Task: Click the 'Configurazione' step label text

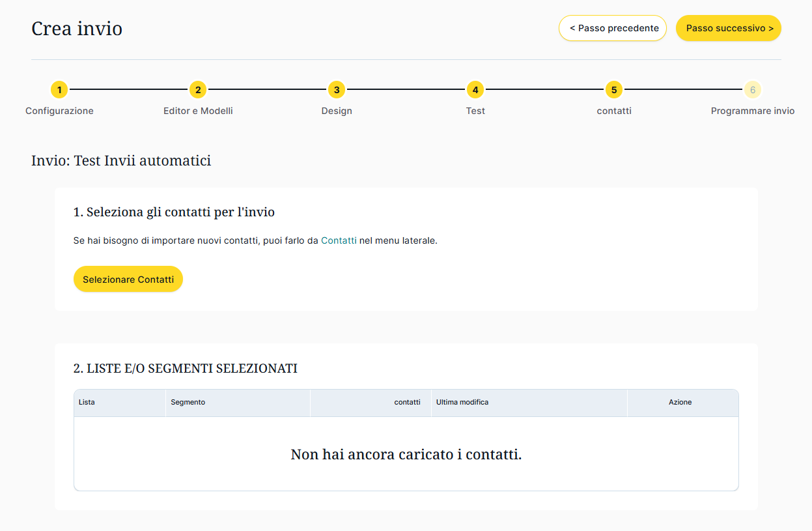Action: [x=59, y=111]
